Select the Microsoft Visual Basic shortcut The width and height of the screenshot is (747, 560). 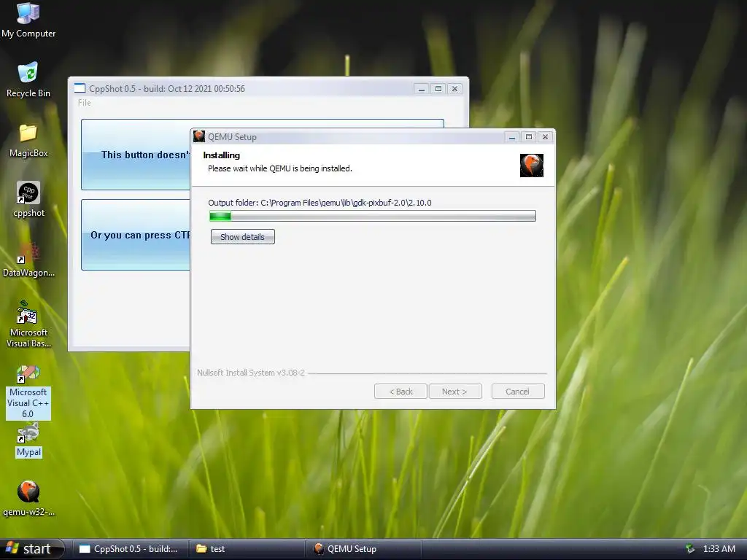28,324
